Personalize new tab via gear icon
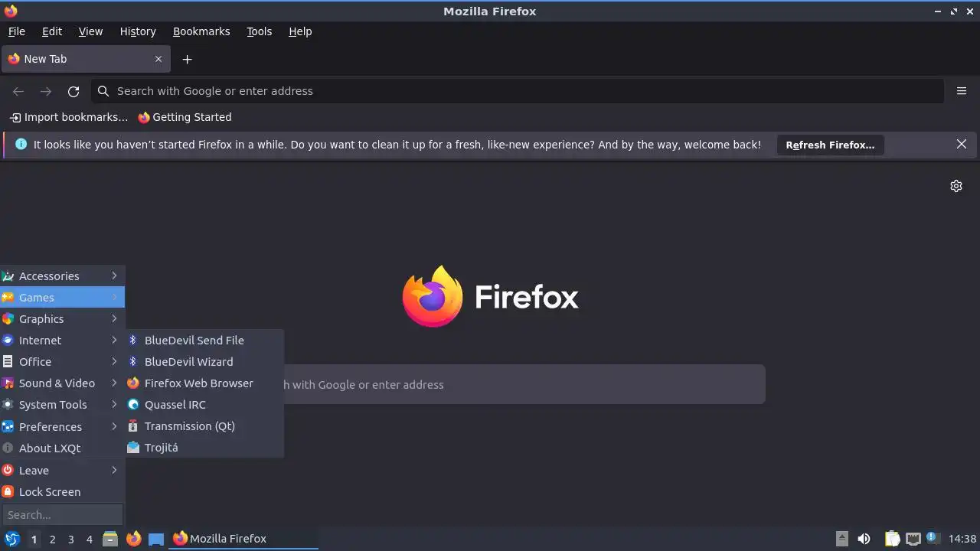This screenshot has height=551, width=980. tap(956, 186)
